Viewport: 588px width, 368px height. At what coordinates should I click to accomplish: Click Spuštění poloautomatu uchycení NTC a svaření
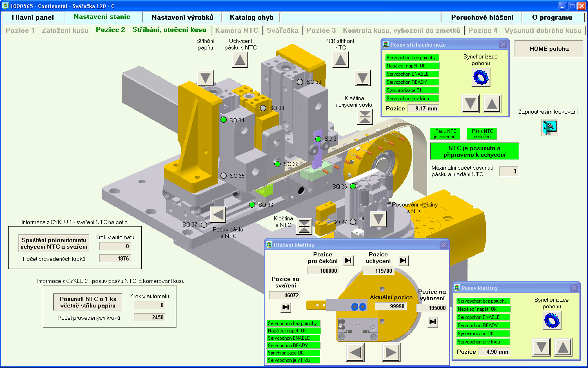pyautogui.click(x=53, y=243)
